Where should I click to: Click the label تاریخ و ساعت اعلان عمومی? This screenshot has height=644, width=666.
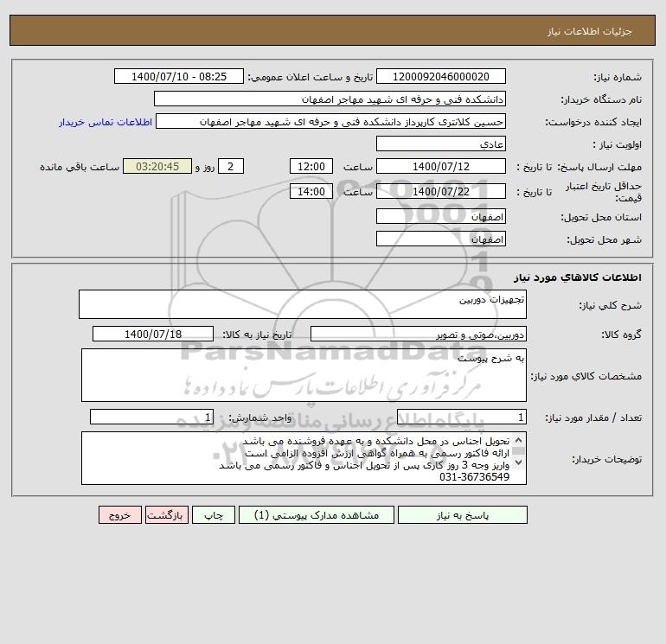[310, 77]
